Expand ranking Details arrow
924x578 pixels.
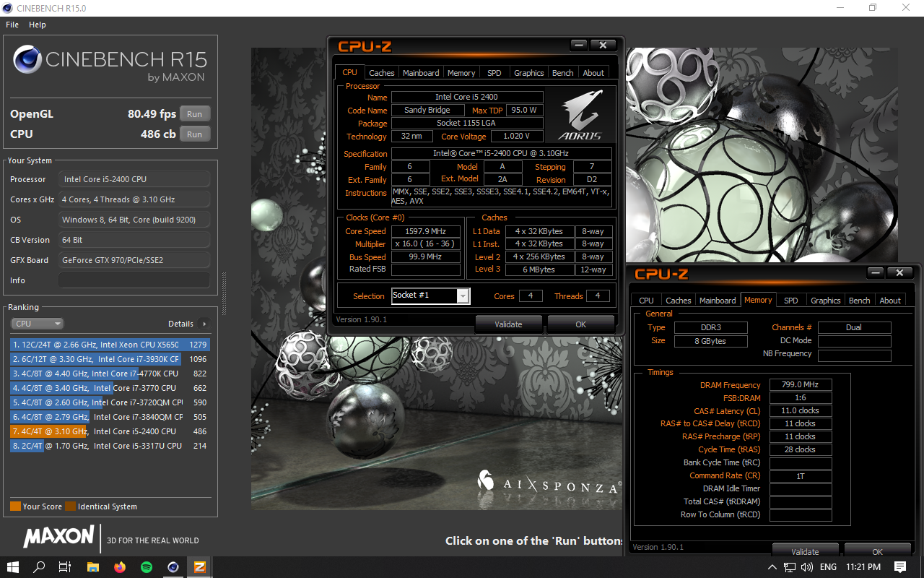[204, 324]
